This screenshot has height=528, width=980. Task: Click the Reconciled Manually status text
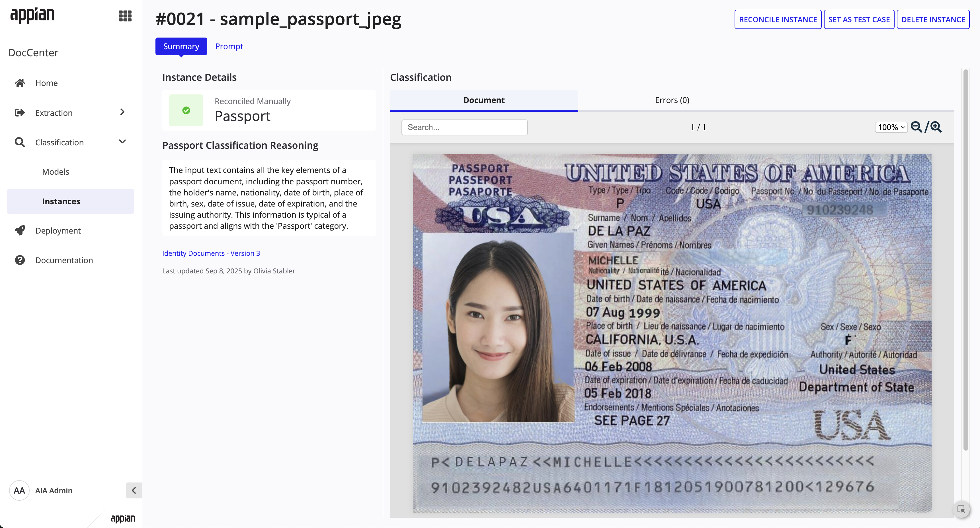(253, 101)
